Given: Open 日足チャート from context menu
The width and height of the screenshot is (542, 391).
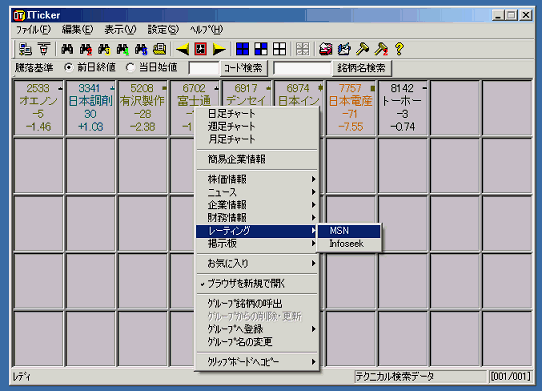Looking at the screenshot, I should [x=256, y=113].
